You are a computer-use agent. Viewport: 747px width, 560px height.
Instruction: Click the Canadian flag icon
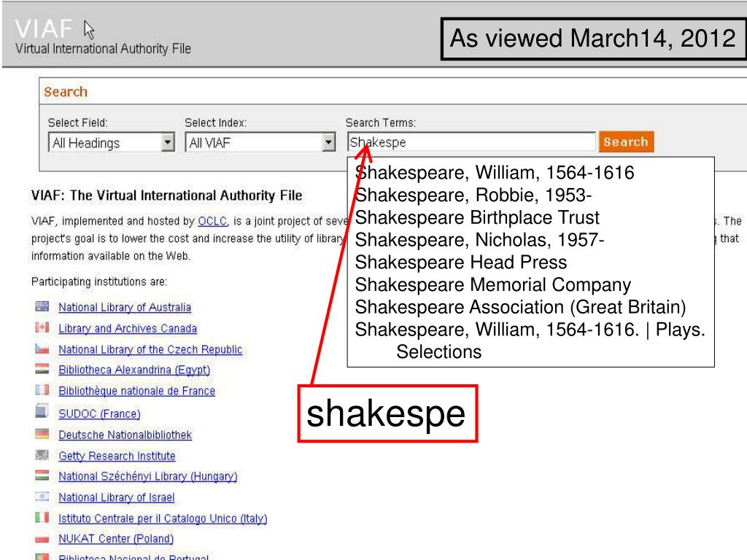42,327
